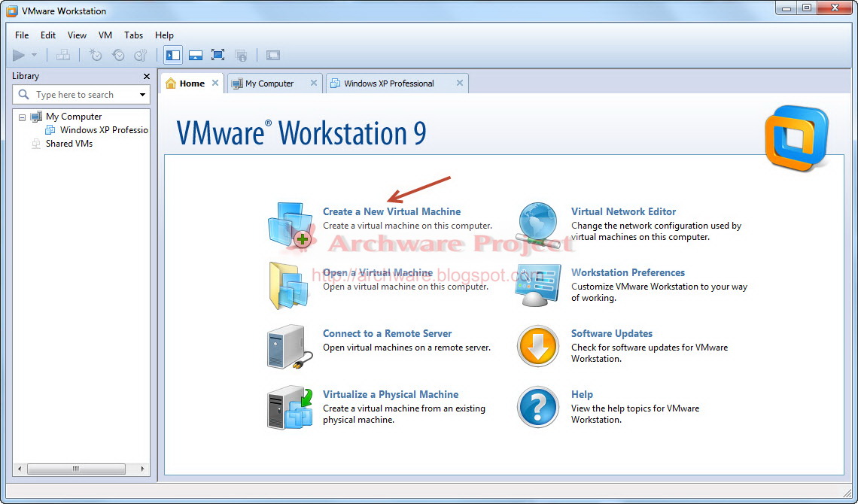This screenshot has width=858, height=504.
Task: Open the Workstation Preferences link
Action: pyautogui.click(x=628, y=272)
